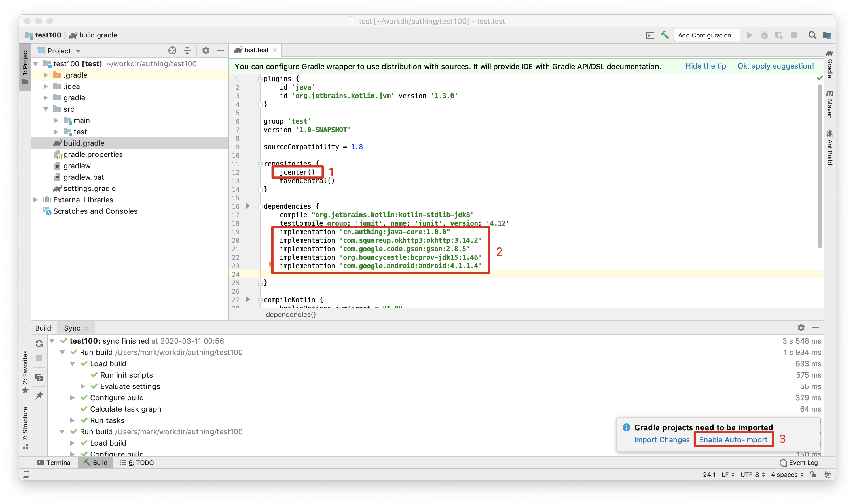
Task: Click the Run arrow in toolbar
Action: point(750,35)
